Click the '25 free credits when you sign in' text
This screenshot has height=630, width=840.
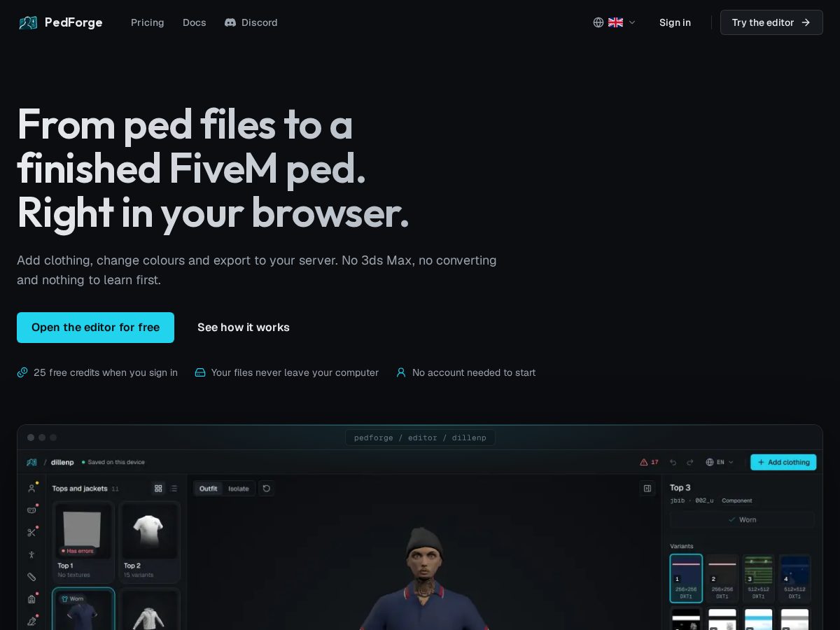click(x=106, y=372)
